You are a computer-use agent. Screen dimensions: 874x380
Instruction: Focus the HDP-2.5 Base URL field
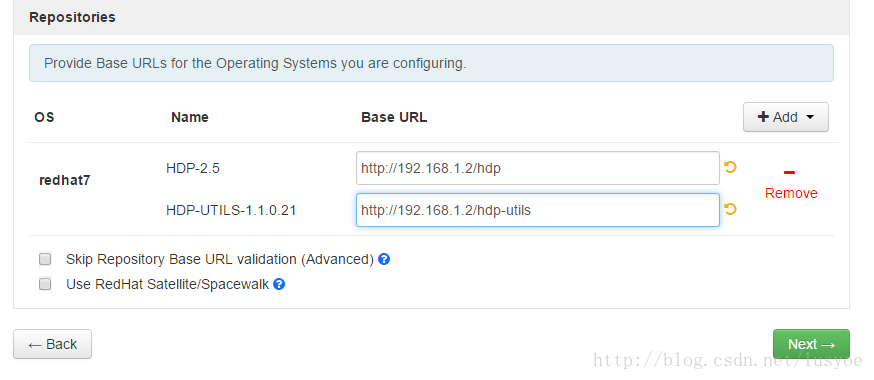(538, 168)
